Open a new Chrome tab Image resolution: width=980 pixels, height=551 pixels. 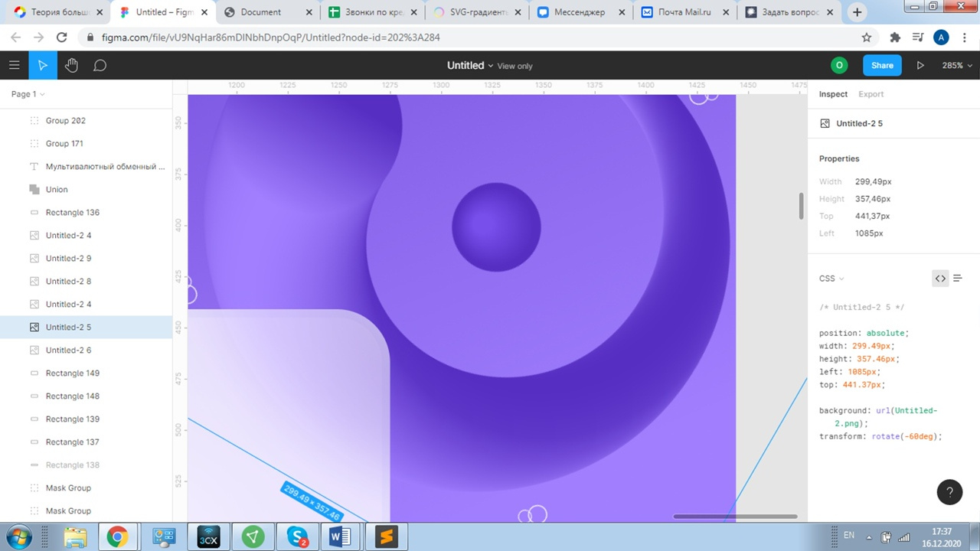point(857,12)
